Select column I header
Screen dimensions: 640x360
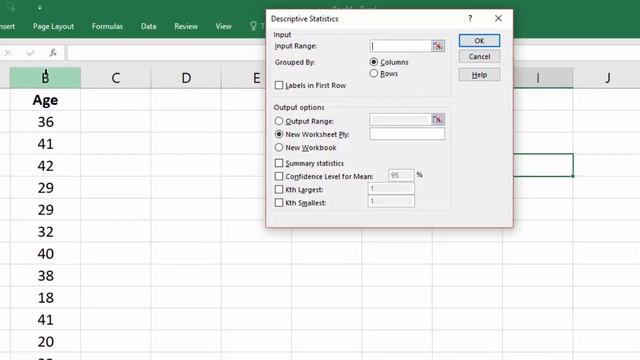[x=543, y=78]
